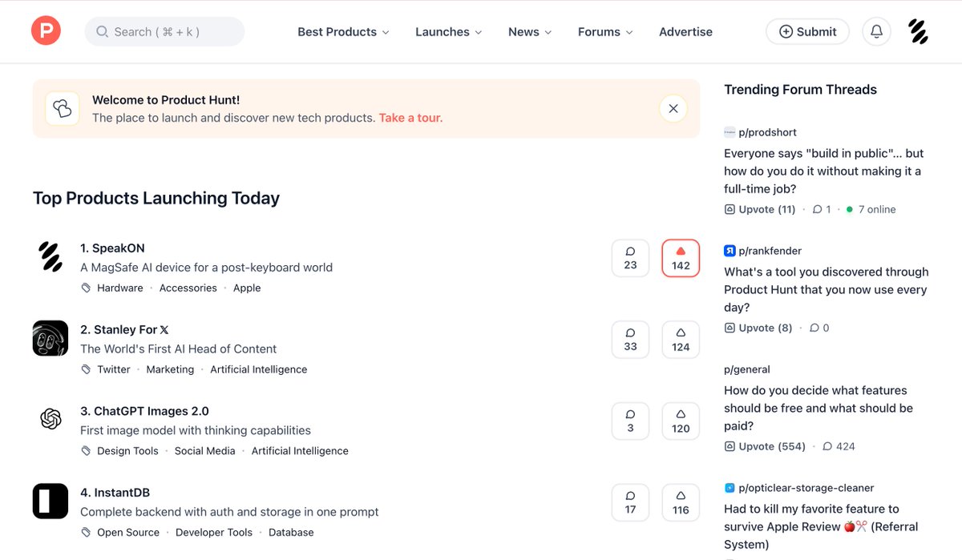Upvote (554) the p/general thread

tap(765, 446)
